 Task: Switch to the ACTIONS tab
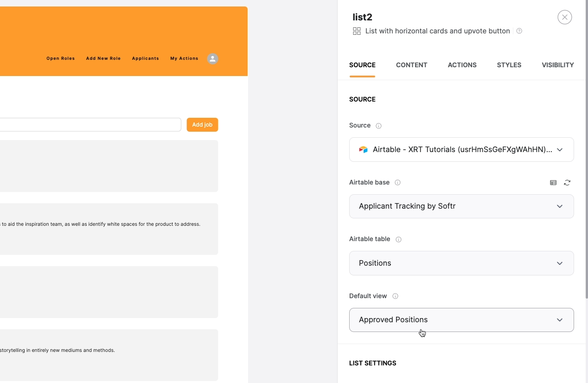[x=462, y=65]
